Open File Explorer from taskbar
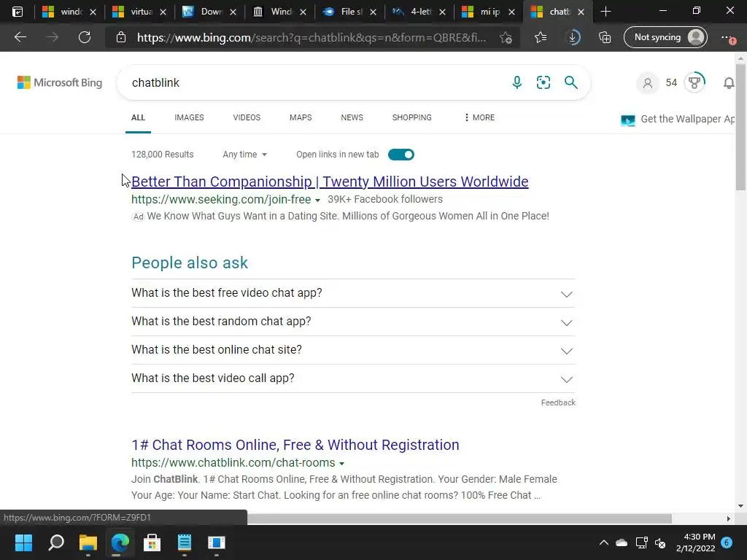Image resolution: width=747 pixels, height=560 pixels. point(88,542)
